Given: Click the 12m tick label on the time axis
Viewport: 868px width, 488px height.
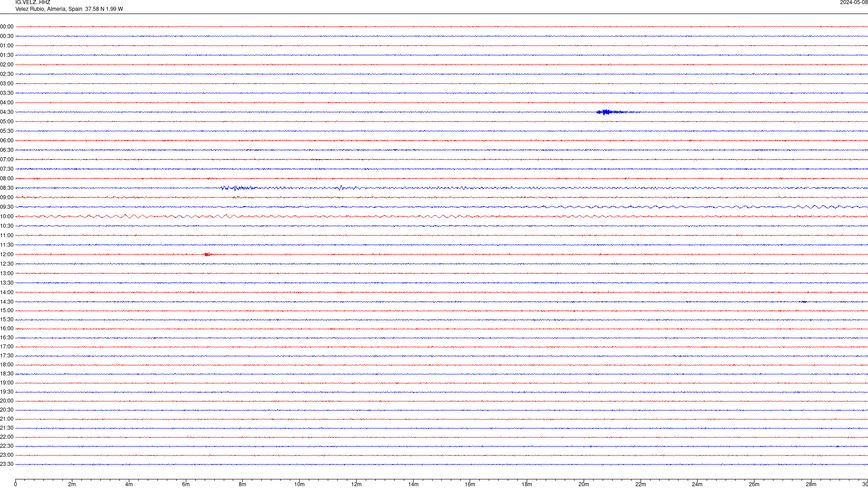Looking at the screenshot, I should [x=356, y=484].
